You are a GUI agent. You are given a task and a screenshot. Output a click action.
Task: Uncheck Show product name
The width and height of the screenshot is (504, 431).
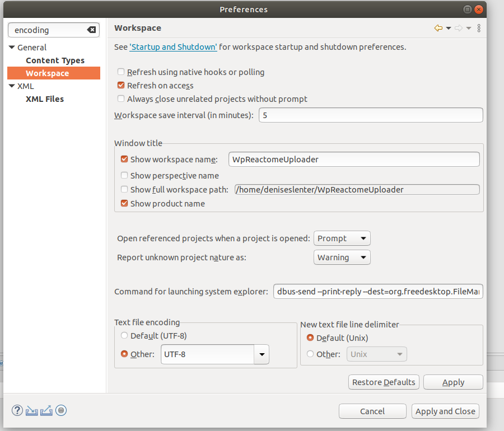point(124,203)
